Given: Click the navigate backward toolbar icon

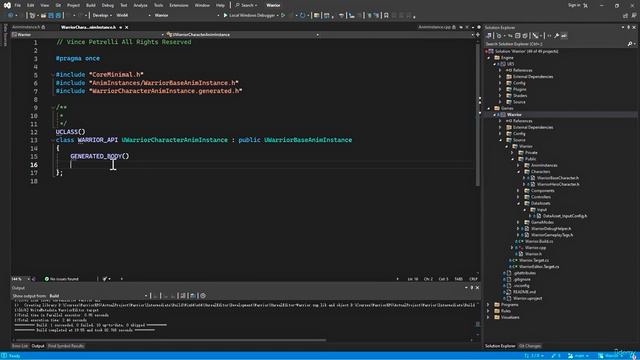Looking at the screenshot, I should [x=11, y=16].
